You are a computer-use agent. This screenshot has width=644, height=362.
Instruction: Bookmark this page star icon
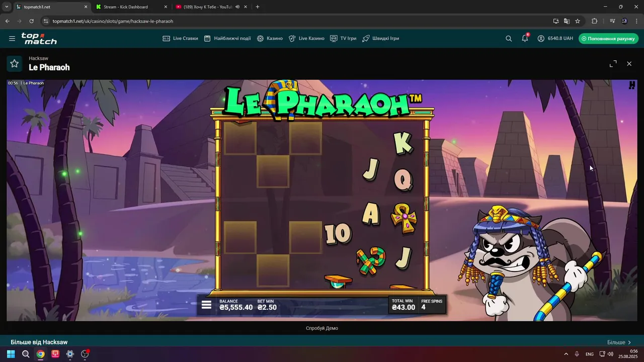(x=578, y=21)
